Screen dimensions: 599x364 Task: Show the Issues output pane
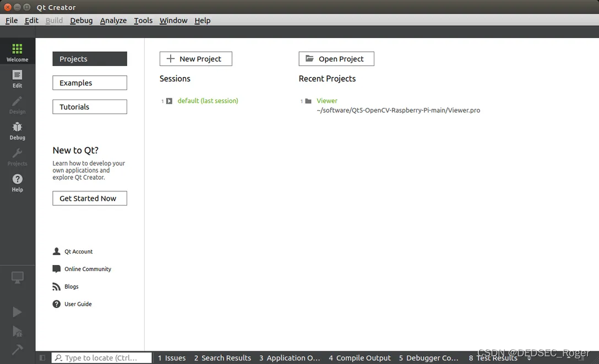coord(172,358)
